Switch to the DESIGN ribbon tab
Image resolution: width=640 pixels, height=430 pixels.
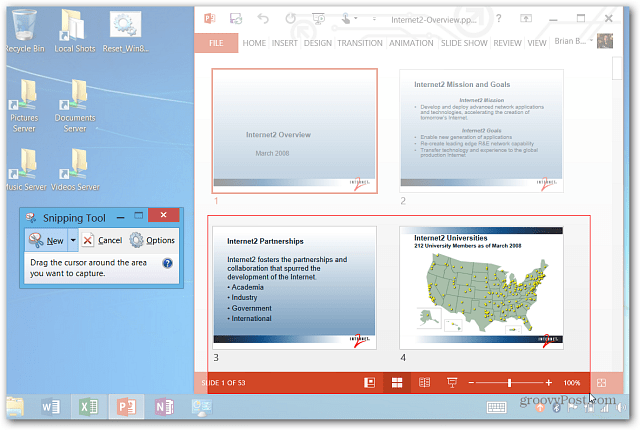pyautogui.click(x=318, y=43)
